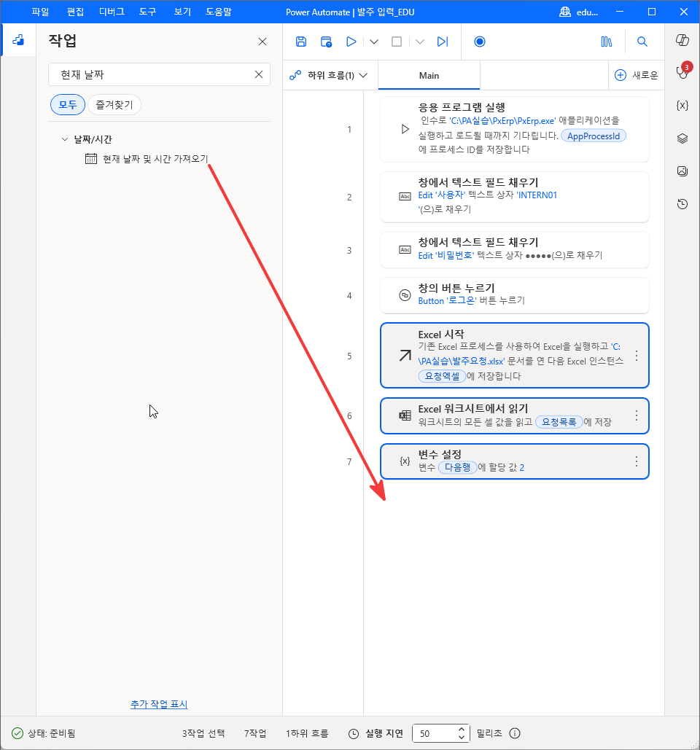The height and width of the screenshot is (750, 700).
Task: Click the 실행 지연 clock icon
Action: tap(354, 733)
